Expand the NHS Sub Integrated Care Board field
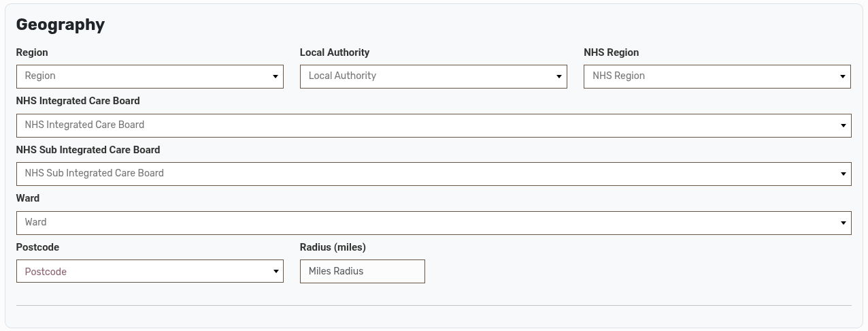Viewport: 868px width, 331px height. click(x=422, y=174)
